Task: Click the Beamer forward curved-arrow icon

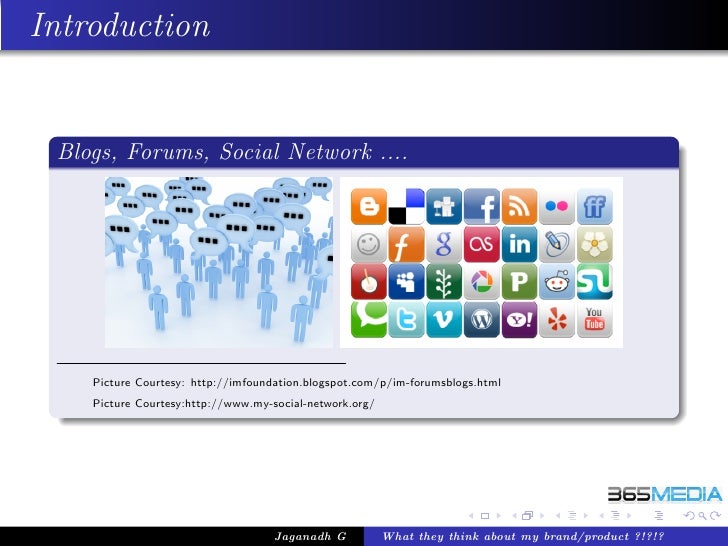Action: [715, 515]
